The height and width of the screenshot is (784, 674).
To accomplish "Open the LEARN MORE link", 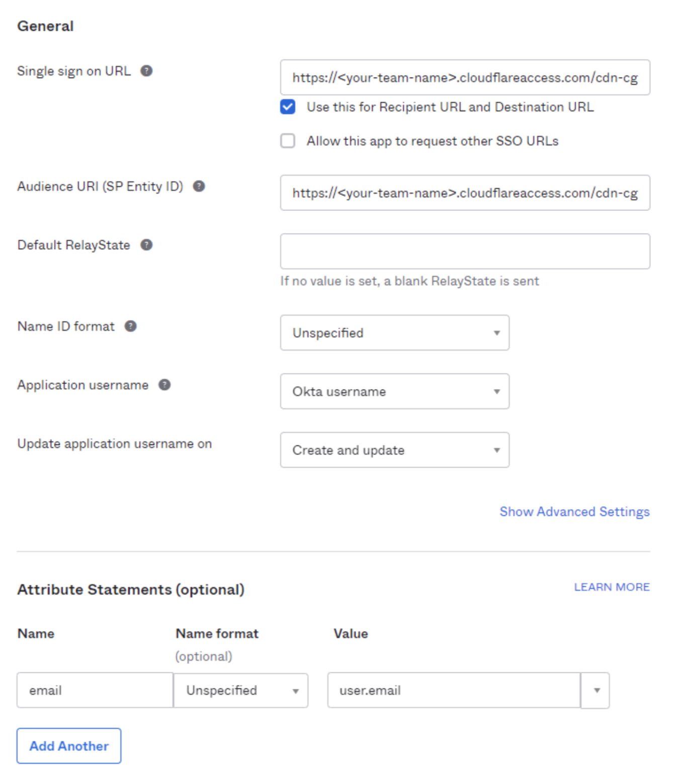I will pos(613,587).
